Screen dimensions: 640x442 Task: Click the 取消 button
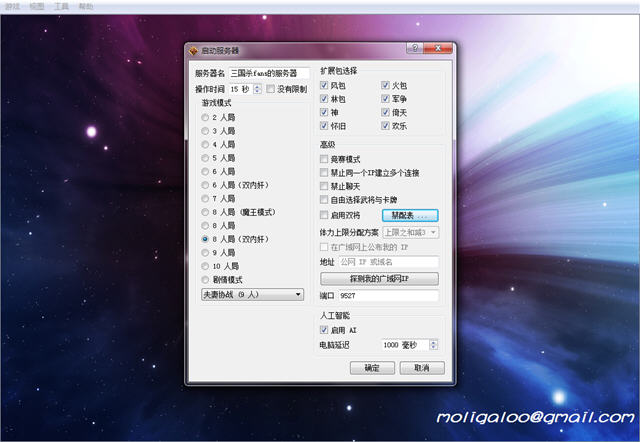(422, 368)
